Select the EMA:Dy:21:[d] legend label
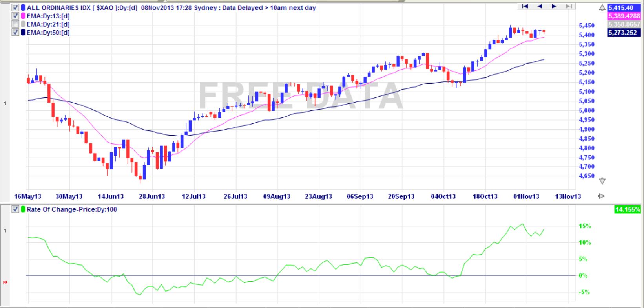This screenshot has width=644, height=308. point(48,24)
